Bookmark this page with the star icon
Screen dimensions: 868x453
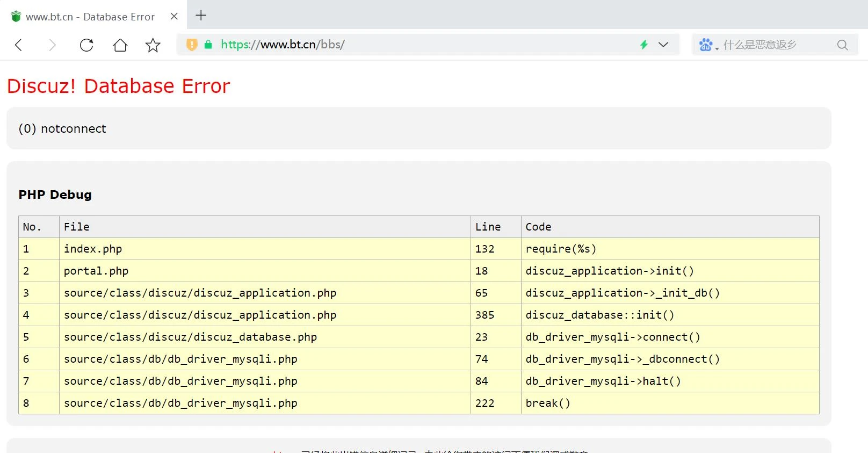coord(153,45)
